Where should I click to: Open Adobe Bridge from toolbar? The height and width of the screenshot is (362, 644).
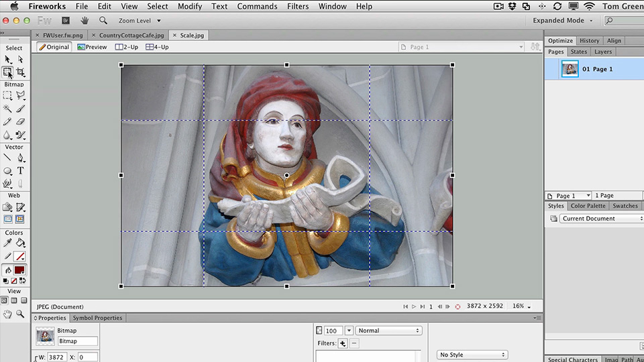pyautogui.click(x=66, y=21)
